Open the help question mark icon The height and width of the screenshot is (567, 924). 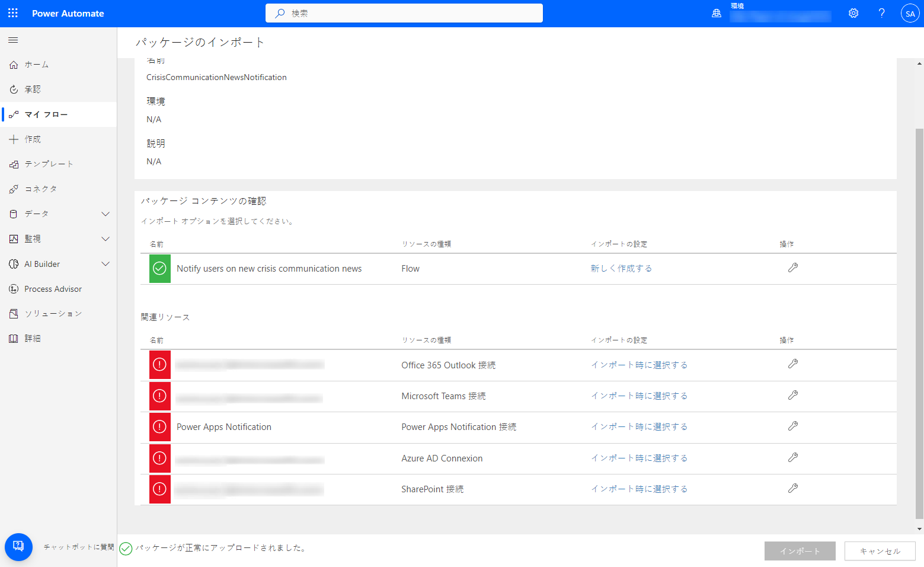pos(882,13)
